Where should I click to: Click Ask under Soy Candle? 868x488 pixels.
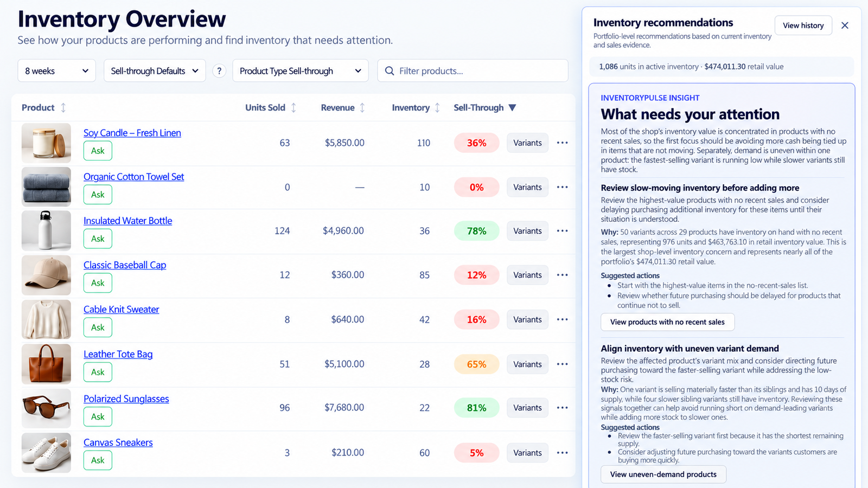pyautogui.click(x=98, y=151)
